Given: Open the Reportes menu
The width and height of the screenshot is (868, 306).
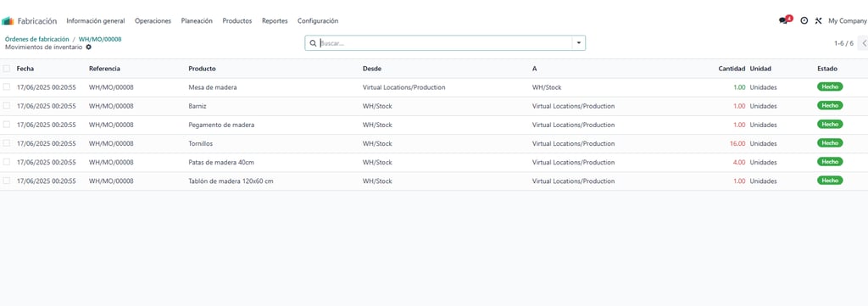Looking at the screenshot, I should (x=275, y=21).
